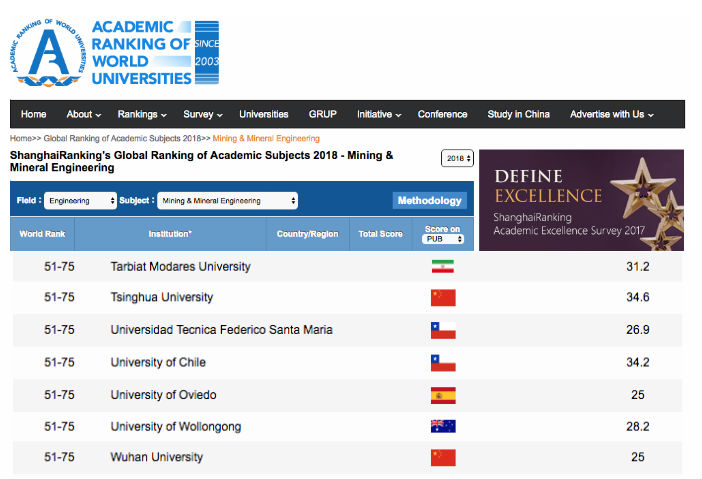This screenshot has height=479, width=702.
Task: Click Iran flag in Tarbiat Modares row
Action: (x=443, y=266)
